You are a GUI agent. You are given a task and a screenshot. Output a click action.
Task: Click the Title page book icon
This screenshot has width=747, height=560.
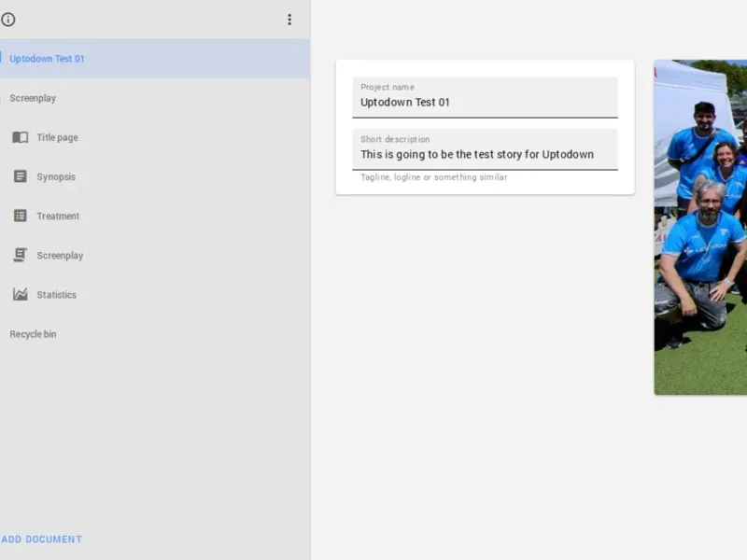click(20, 137)
